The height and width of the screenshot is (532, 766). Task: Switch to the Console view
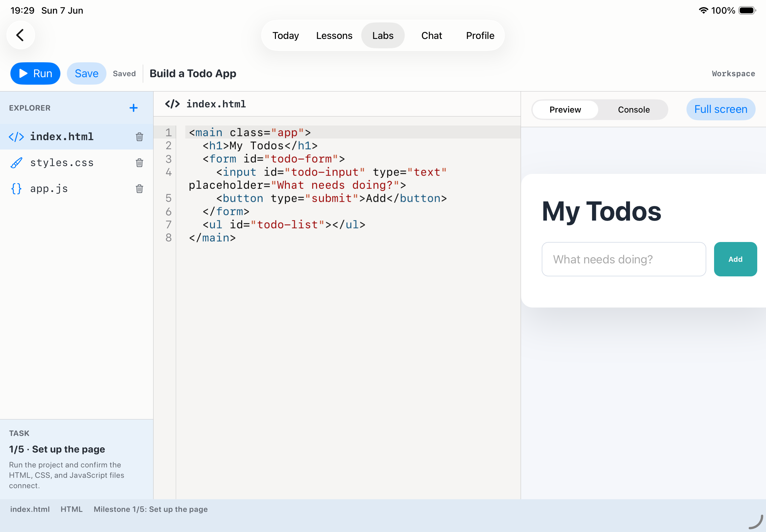tap(634, 110)
